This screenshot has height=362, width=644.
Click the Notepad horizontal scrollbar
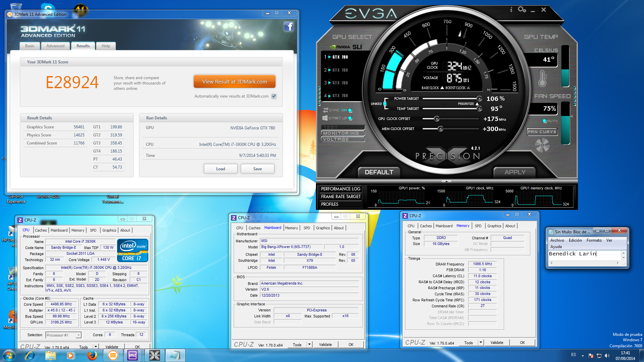point(584,263)
